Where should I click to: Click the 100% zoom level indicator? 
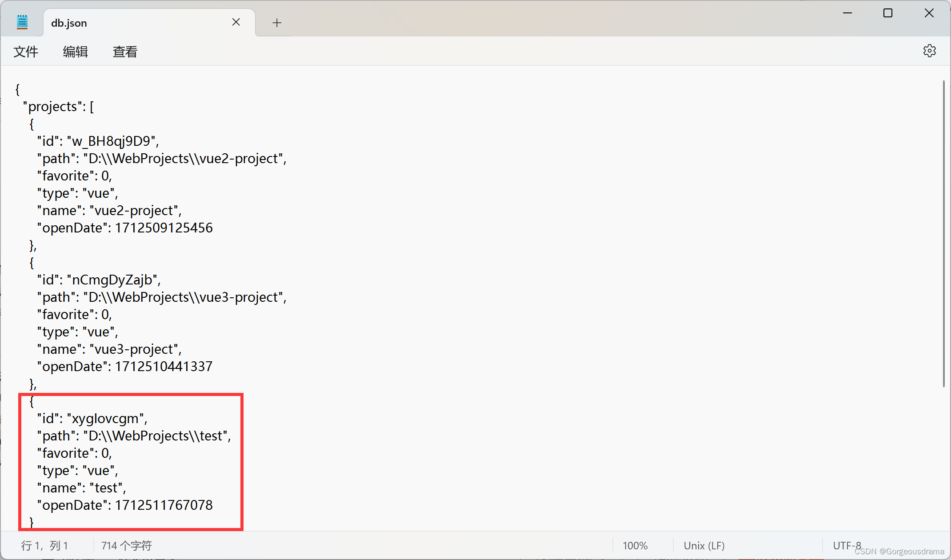635,545
